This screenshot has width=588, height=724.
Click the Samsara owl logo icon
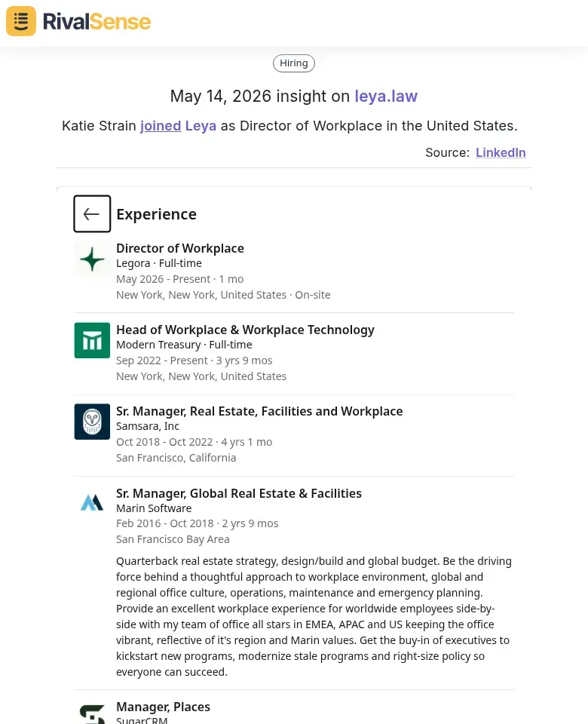92,422
